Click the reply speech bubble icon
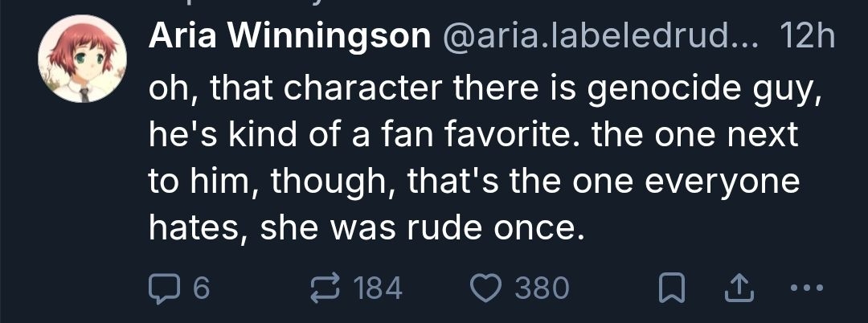Viewport: 868px width, 323px height. pos(163,287)
